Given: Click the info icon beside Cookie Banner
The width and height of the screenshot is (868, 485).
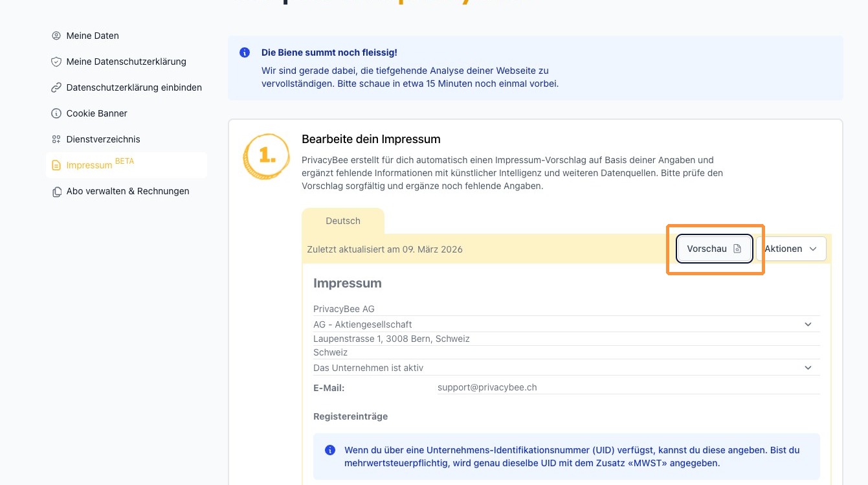Looking at the screenshot, I should pos(56,113).
